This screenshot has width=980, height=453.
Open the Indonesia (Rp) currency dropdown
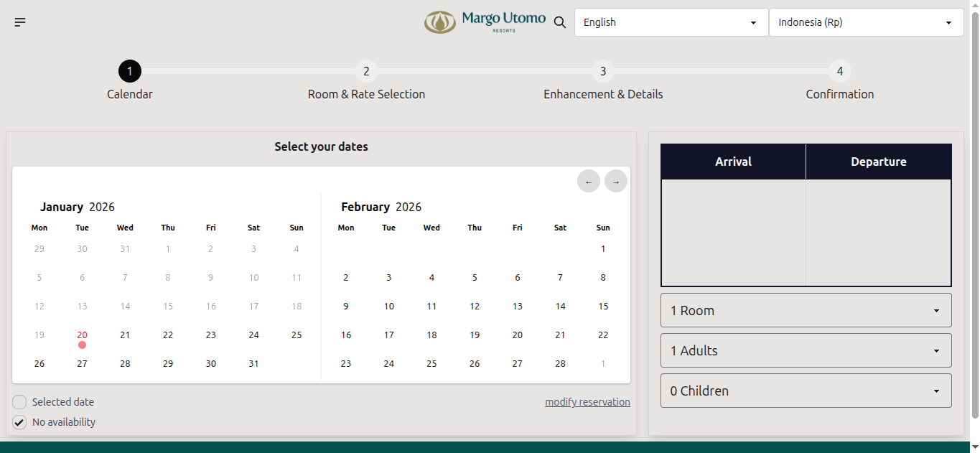[865, 22]
